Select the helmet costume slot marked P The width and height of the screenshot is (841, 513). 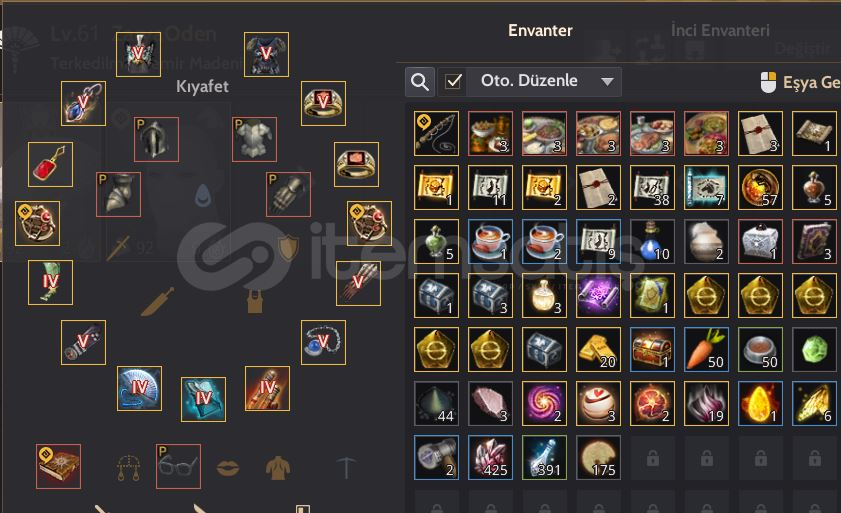[156, 139]
